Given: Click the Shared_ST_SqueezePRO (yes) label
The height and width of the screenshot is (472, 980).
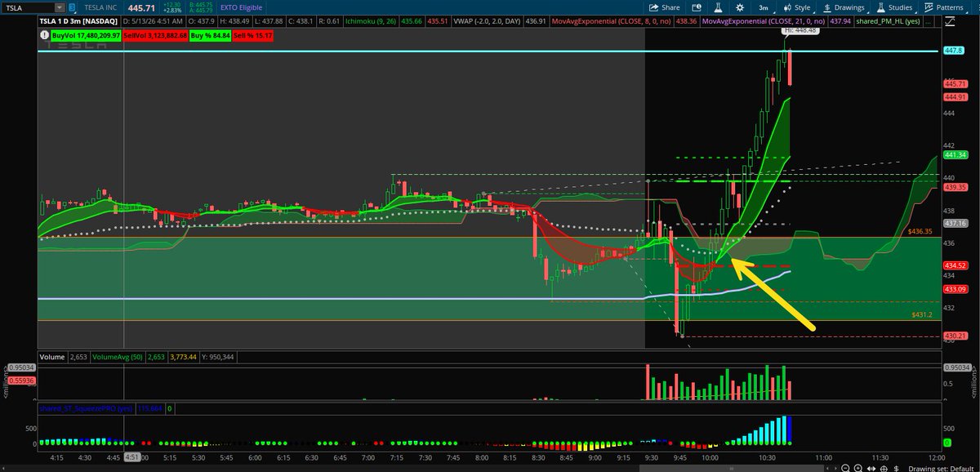Looking at the screenshot, I should [x=86, y=407].
